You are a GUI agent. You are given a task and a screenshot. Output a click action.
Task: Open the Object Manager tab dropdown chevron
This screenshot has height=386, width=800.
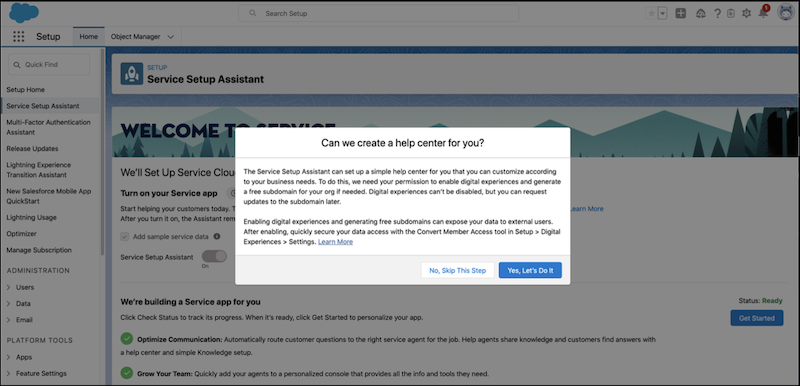170,37
